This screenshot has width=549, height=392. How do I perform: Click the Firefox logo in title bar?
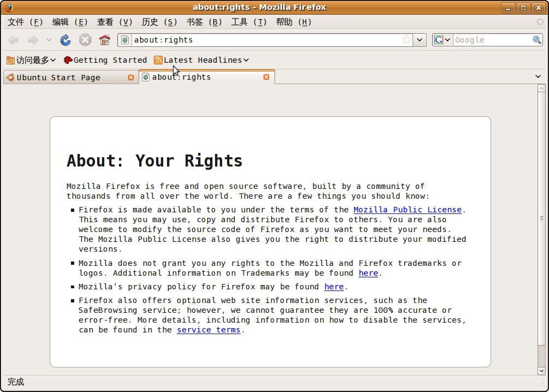(x=9, y=7)
